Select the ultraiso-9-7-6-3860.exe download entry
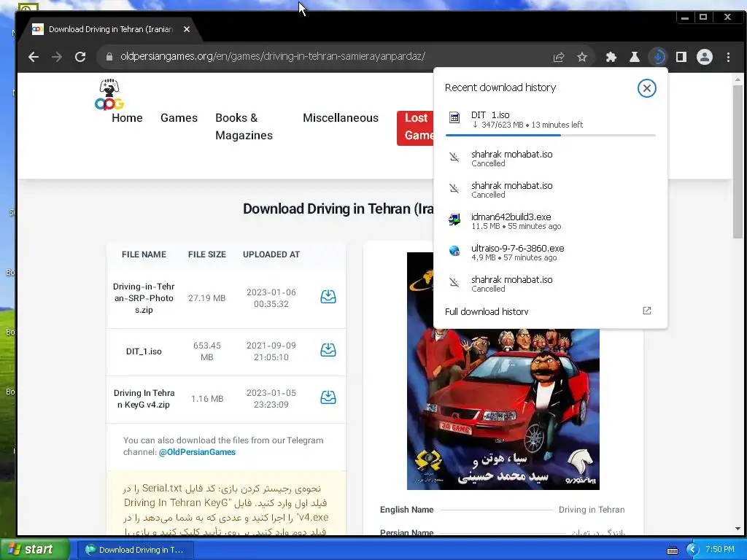 550,252
